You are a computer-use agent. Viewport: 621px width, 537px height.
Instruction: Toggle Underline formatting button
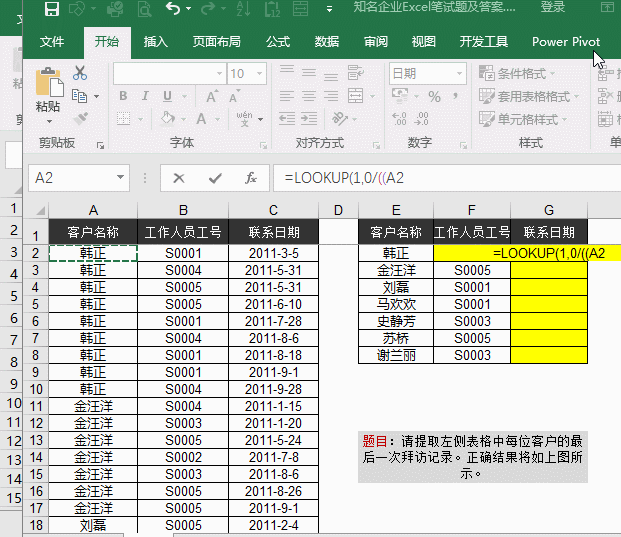pyautogui.click(x=168, y=96)
